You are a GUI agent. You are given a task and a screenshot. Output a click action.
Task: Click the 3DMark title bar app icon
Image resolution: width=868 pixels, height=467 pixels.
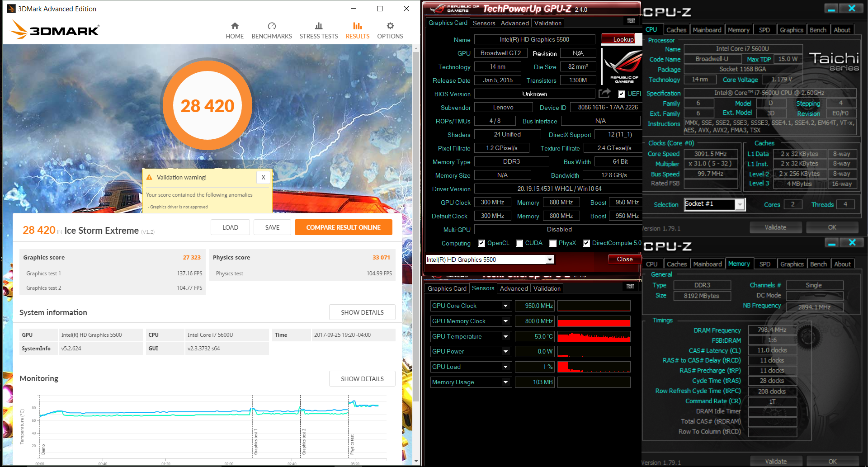pyautogui.click(x=11, y=9)
